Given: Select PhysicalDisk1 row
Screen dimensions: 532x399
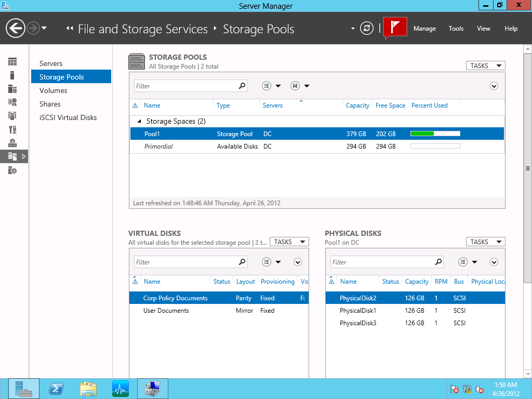Looking at the screenshot, I should (x=415, y=311).
